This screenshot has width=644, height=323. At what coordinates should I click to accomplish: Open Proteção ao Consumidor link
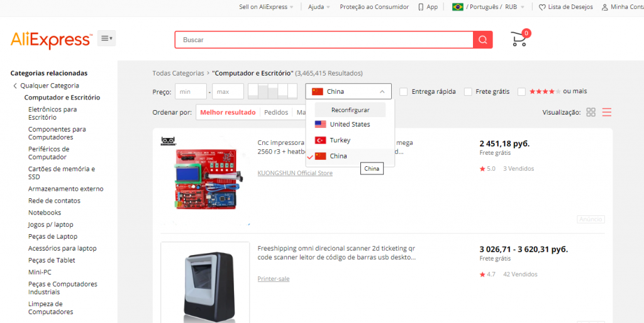374,7
